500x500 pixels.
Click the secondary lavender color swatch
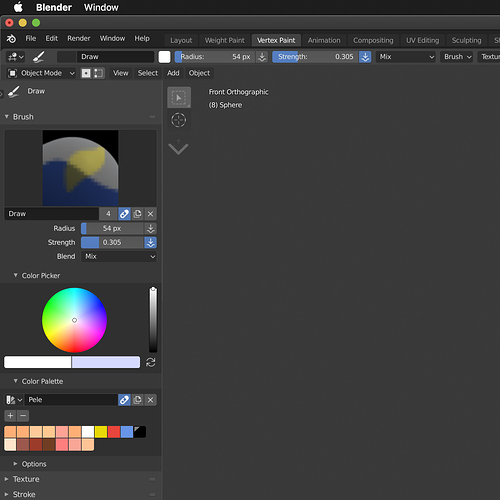106,362
